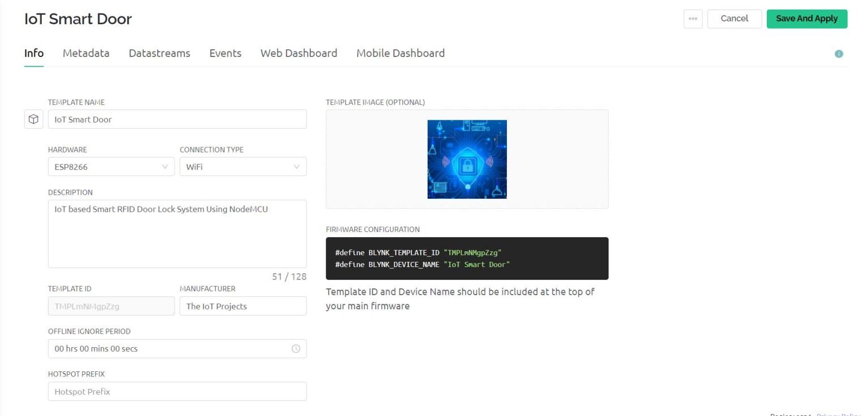Expand the Hardware ESP8266 dropdown
This screenshot has height=416, width=868.
[111, 167]
